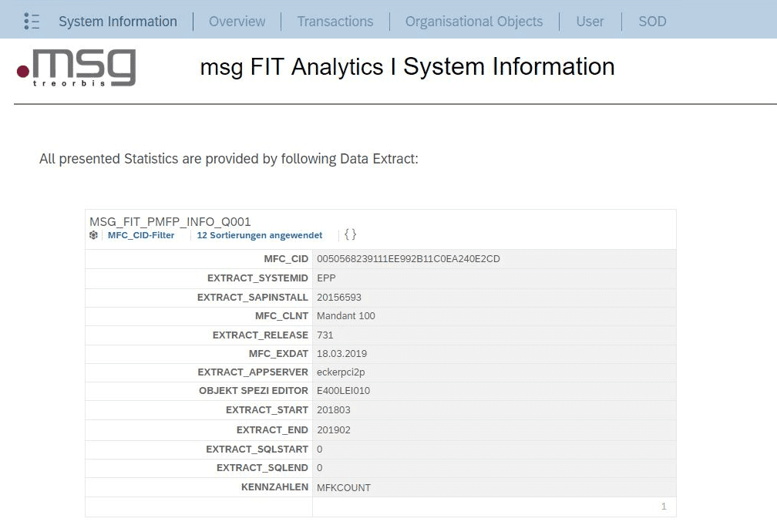Select the date 18.03.2019

[x=342, y=353]
